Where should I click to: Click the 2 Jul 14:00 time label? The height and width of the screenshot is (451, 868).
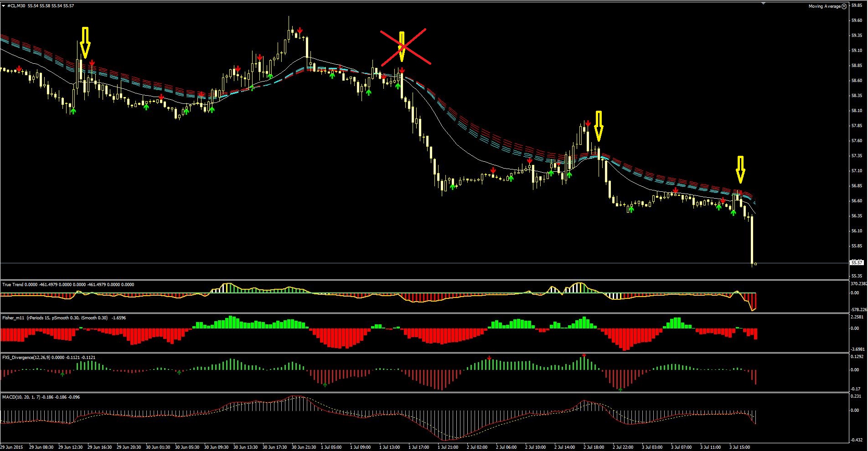pos(565,447)
